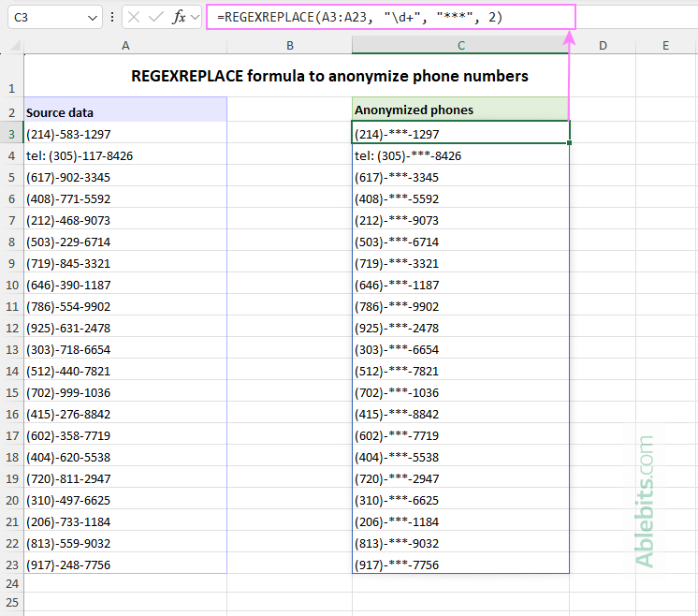This screenshot has width=698, height=616.
Task: Select cell with (617)-902-3345
Action: tap(125, 175)
